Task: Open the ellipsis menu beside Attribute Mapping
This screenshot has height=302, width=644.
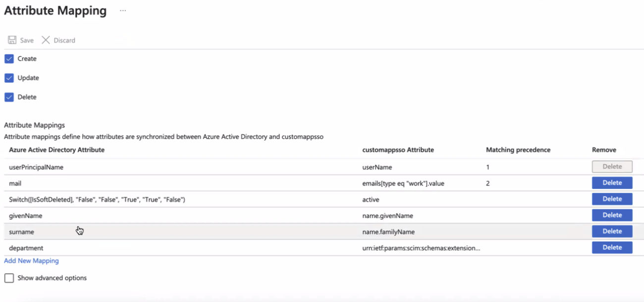Action: (123, 10)
